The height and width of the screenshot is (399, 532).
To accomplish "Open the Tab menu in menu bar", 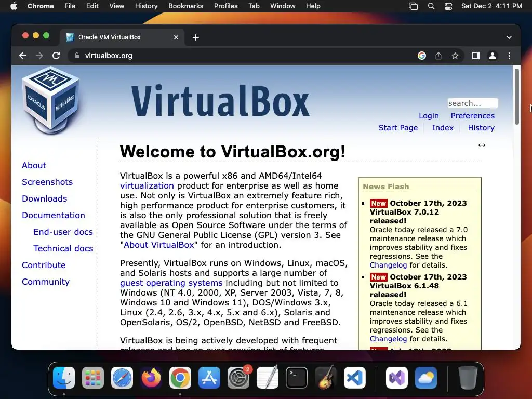I will 254,6.
